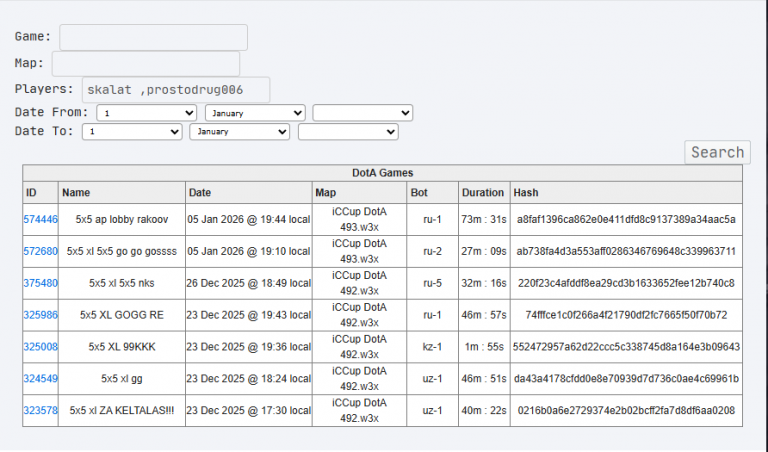Click hash starting with 220f23c4afddf
768x452 pixels.
(x=626, y=283)
